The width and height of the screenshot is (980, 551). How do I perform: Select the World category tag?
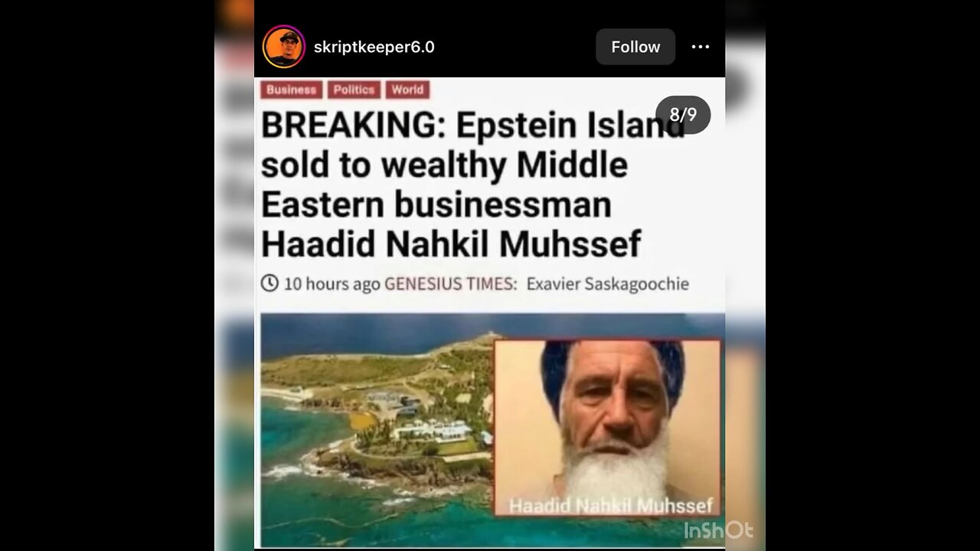[407, 90]
